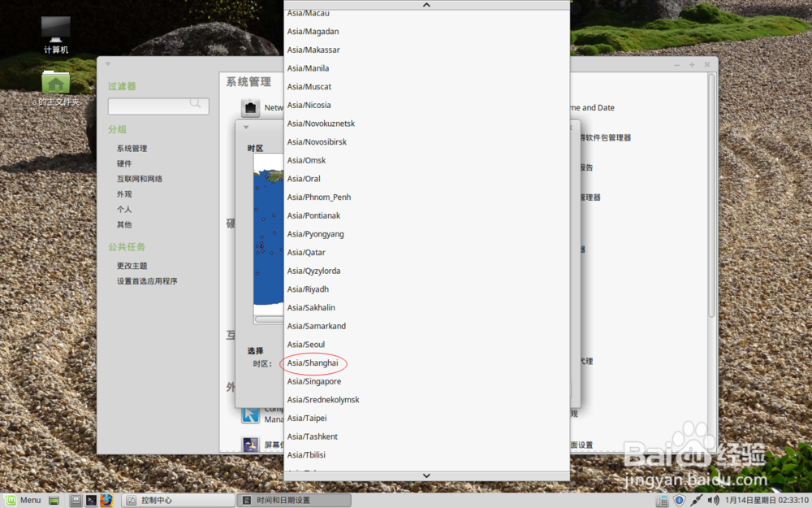Click the upward scroll arrow of the timezone list
Viewport: 812px width, 508px height.
pos(425,5)
